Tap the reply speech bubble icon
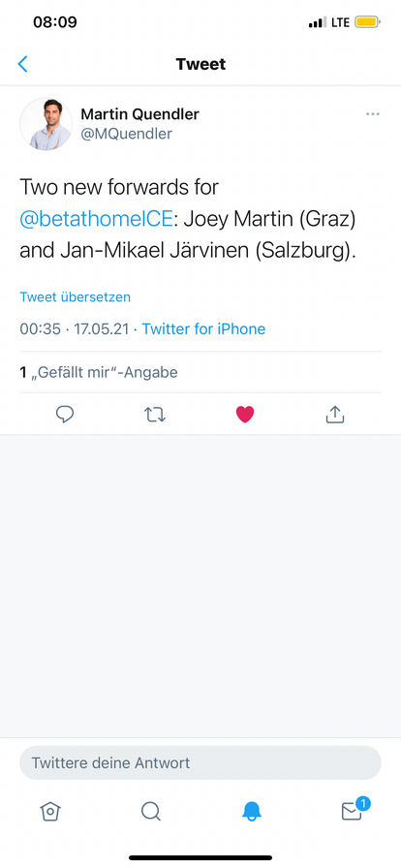401x868 pixels. (x=65, y=414)
